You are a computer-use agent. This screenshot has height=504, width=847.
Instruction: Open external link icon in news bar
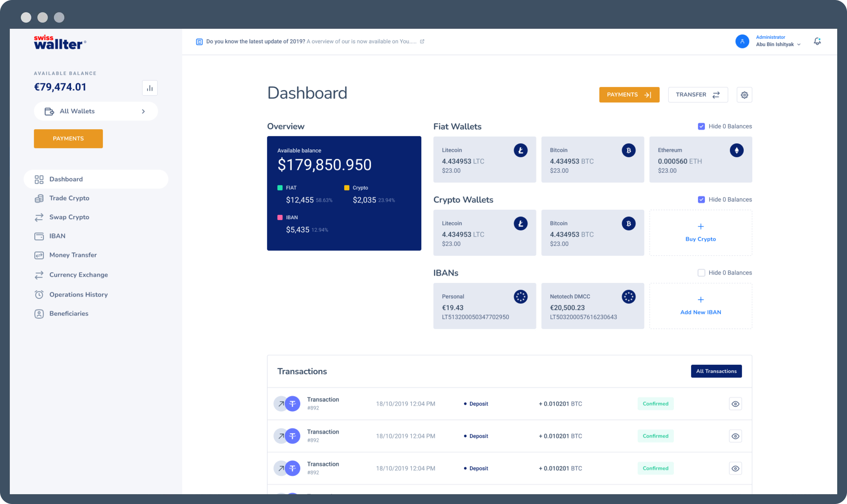click(x=422, y=41)
